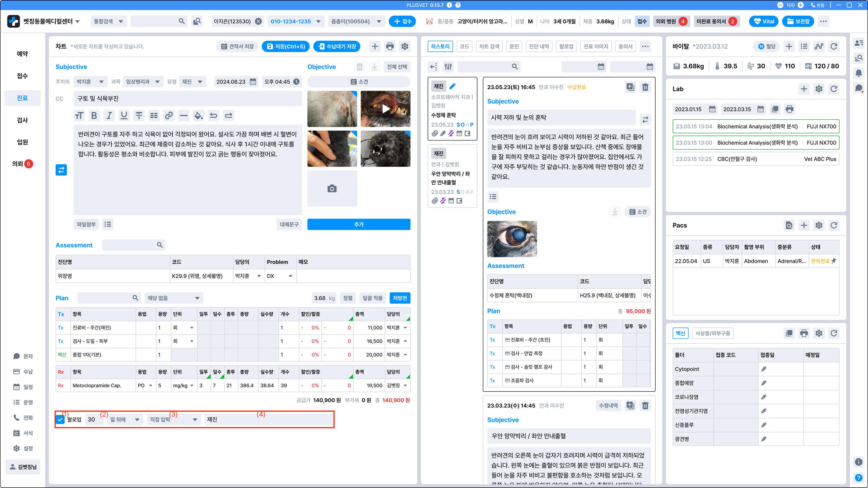Click the print icon in chart header
Image resolution: width=868 pixels, height=488 pixels.
389,47
